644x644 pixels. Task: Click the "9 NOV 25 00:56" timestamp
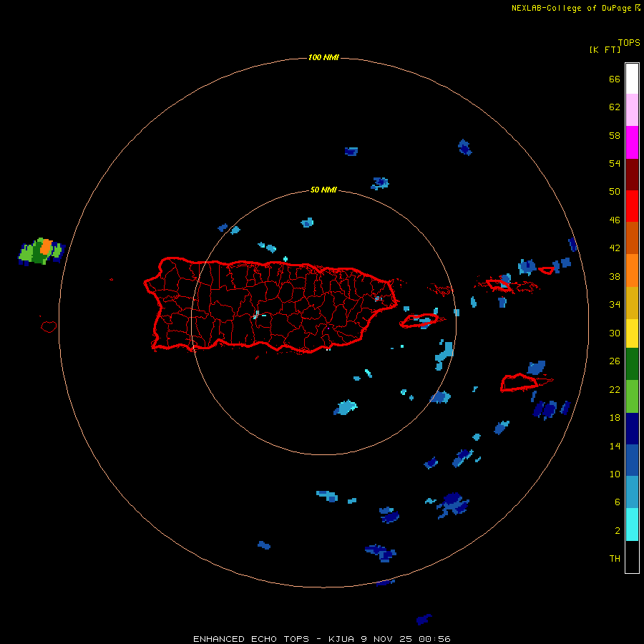coord(406,639)
